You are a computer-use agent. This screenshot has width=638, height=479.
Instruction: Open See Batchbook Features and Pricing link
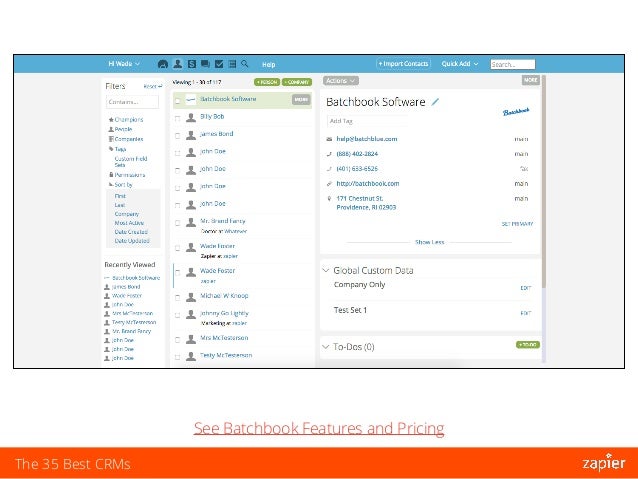[319, 429]
